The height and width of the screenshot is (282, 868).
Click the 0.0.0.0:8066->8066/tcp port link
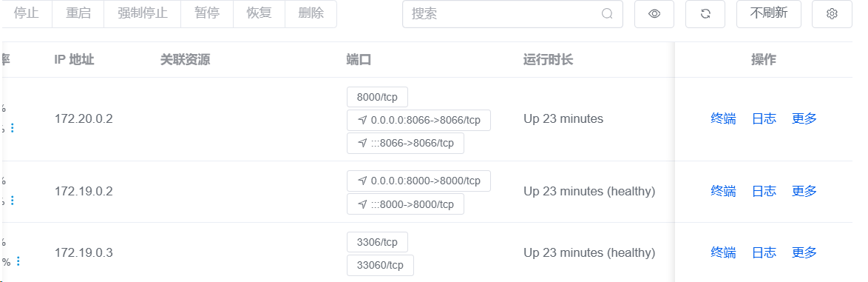pos(418,120)
